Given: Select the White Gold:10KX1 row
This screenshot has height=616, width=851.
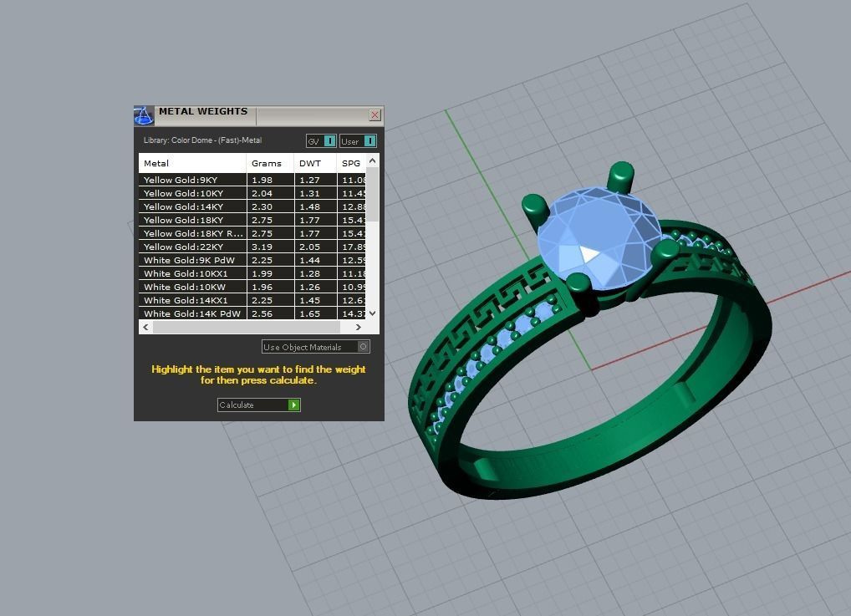Looking at the screenshot, I should [x=252, y=273].
